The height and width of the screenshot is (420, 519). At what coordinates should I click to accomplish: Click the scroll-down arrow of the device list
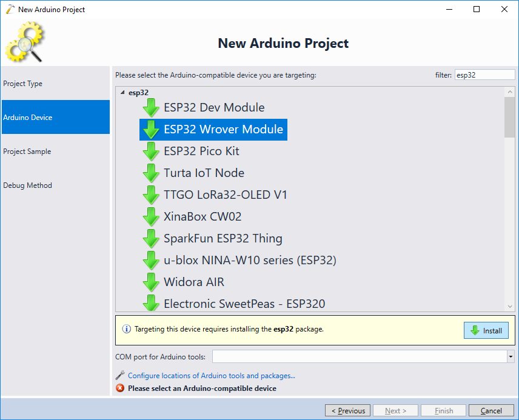tap(510, 307)
